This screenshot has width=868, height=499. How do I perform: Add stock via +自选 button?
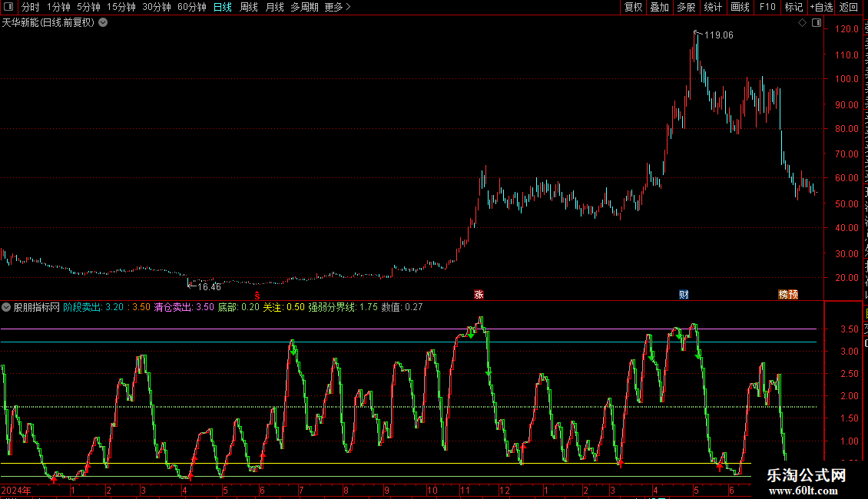click(821, 7)
